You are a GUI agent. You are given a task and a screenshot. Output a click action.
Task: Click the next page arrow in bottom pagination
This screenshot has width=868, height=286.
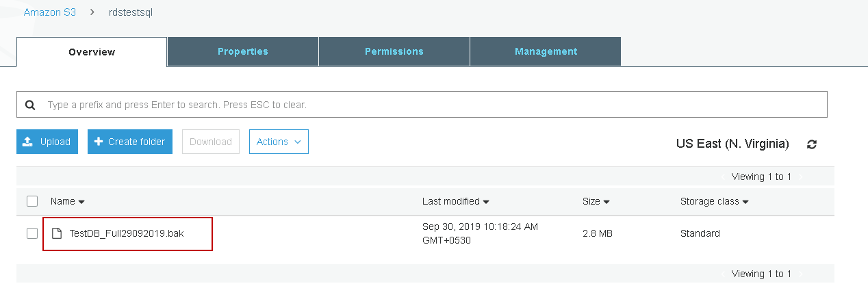(x=801, y=274)
